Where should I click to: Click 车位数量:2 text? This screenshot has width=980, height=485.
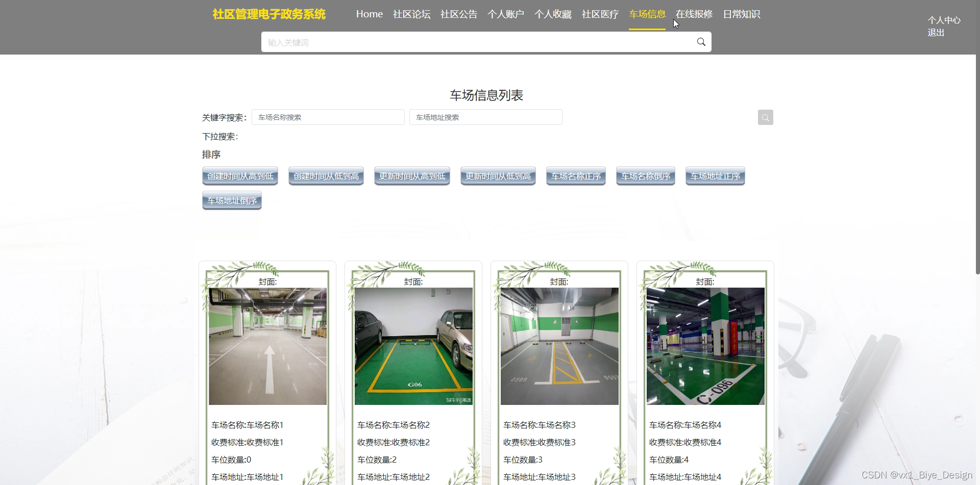coord(377,460)
